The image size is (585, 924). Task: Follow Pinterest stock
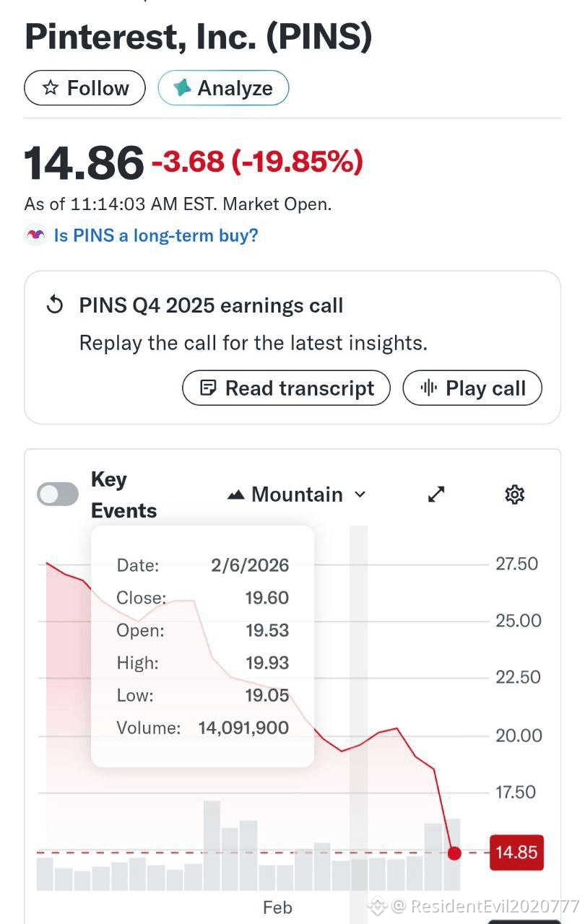pos(84,88)
